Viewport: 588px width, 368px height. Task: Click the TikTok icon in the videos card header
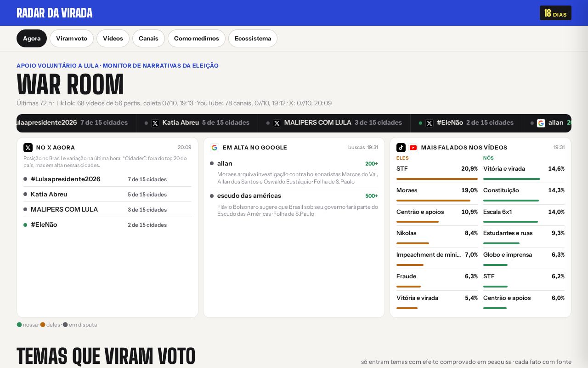coord(401,148)
